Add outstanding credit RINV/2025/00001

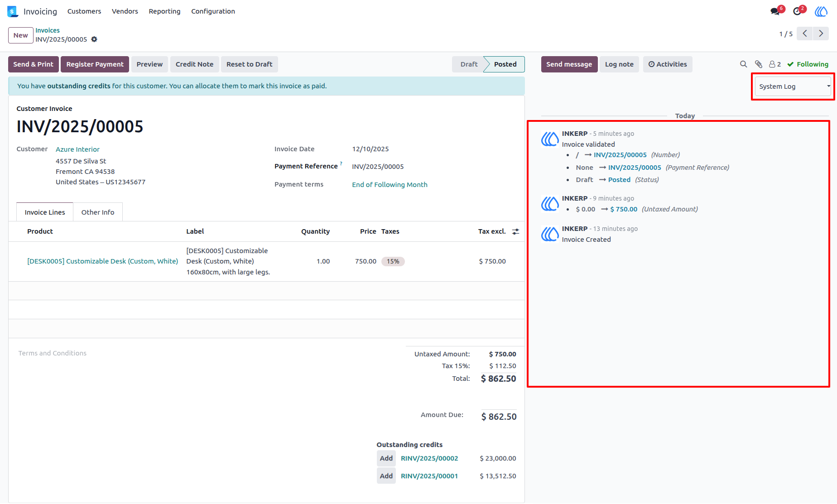click(x=386, y=476)
